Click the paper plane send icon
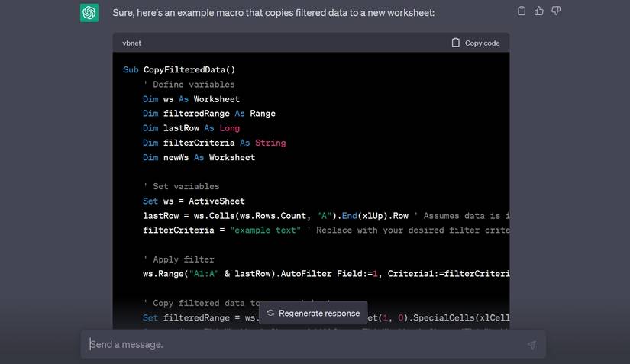The width and height of the screenshot is (630, 364). 531,345
